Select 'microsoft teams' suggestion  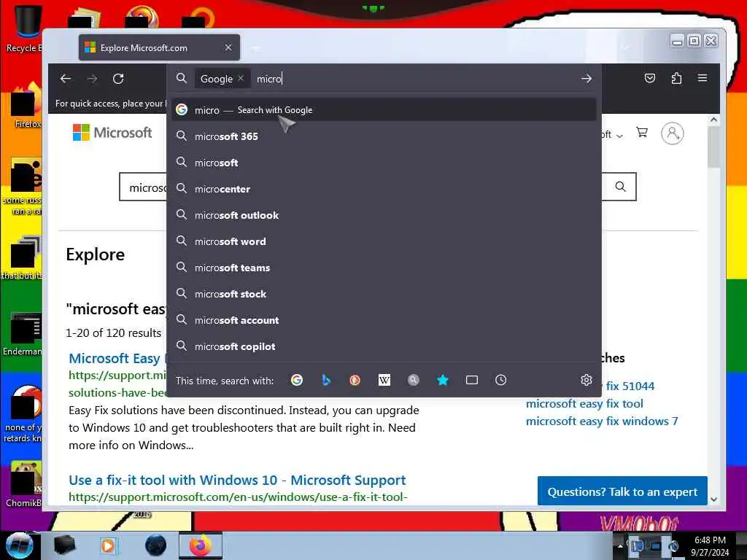pos(384,268)
